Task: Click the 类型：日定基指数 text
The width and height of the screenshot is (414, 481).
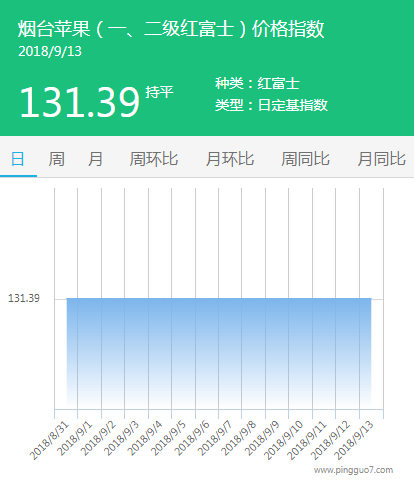Action: [x=271, y=105]
